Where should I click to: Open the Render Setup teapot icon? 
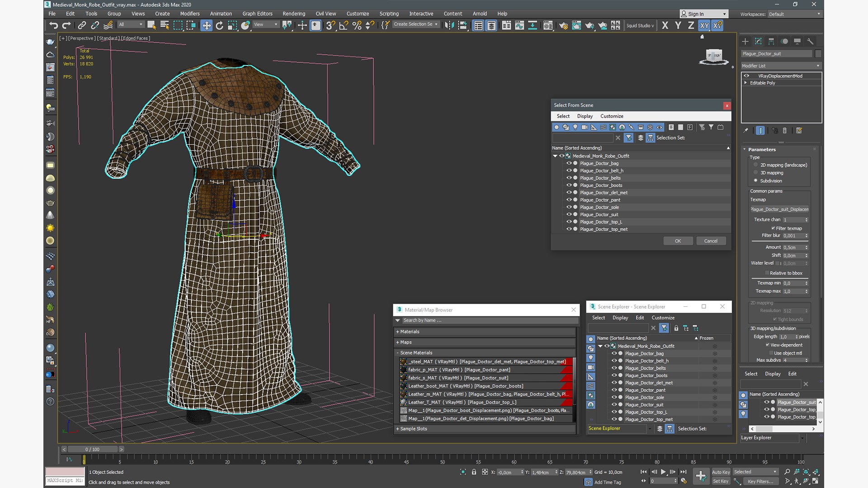(x=563, y=25)
